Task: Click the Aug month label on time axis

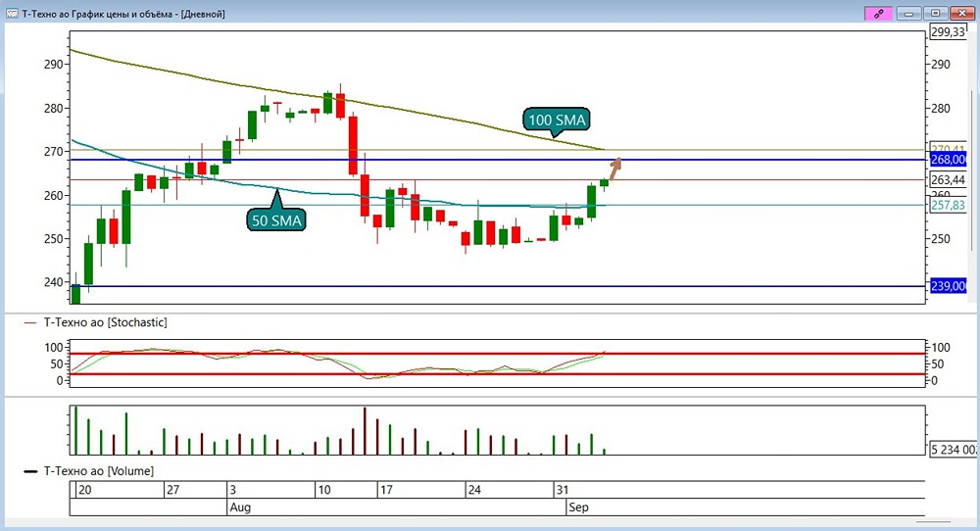Action: 240,507
